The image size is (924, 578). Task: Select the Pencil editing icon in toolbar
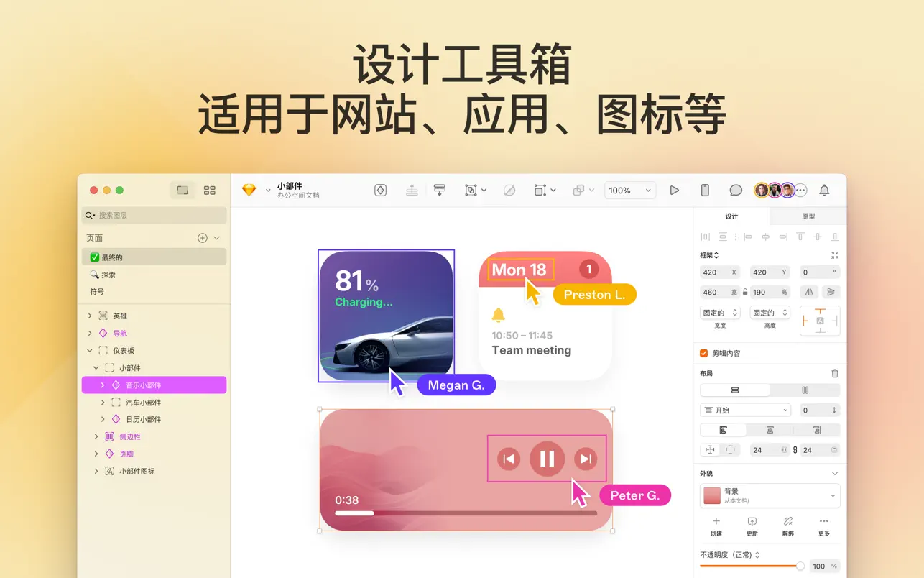(x=509, y=190)
